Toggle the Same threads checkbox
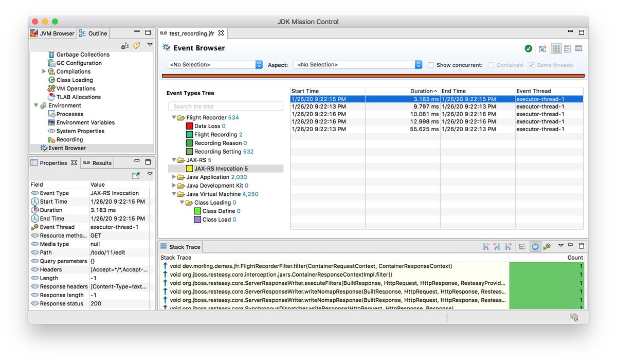617x364 pixels. click(531, 65)
